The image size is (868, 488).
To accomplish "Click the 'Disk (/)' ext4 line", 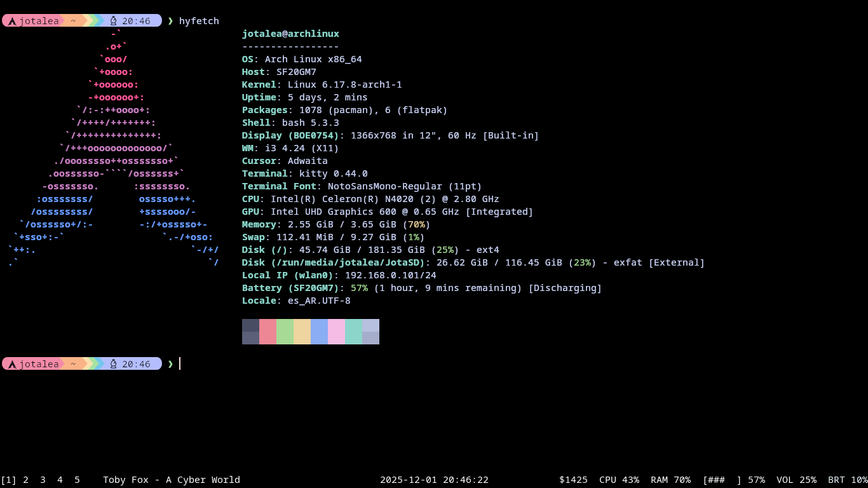I will click(x=370, y=250).
